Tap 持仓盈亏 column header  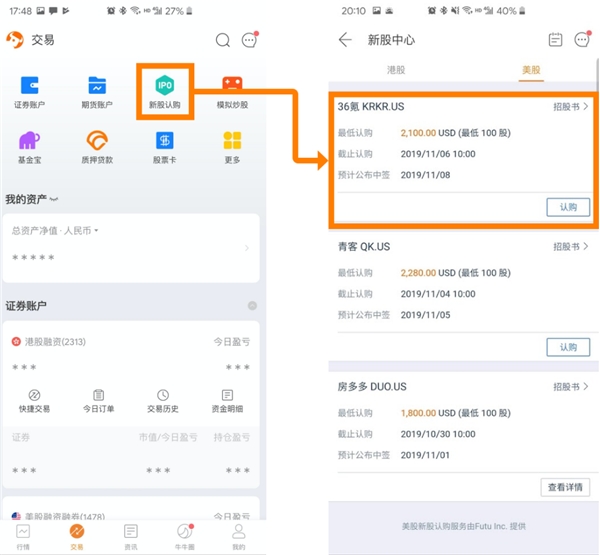[x=232, y=437]
